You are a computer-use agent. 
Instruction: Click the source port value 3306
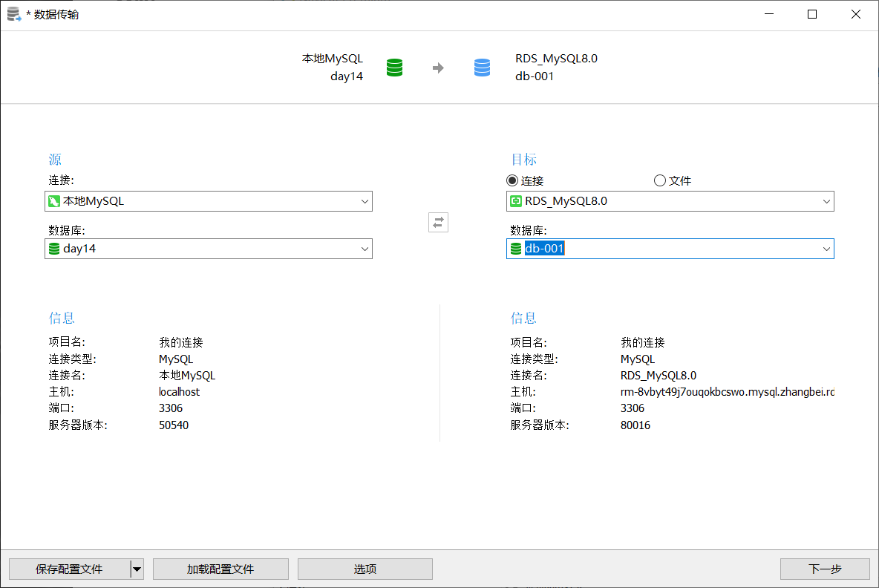click(x=171, y=408)
